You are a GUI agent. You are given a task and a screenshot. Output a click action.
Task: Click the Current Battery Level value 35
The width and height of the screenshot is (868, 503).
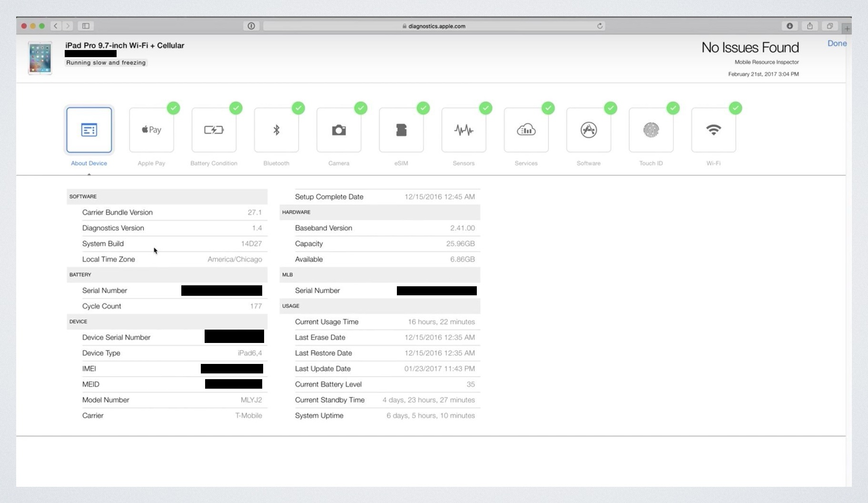pyautogui.click(x=471, y=384)
